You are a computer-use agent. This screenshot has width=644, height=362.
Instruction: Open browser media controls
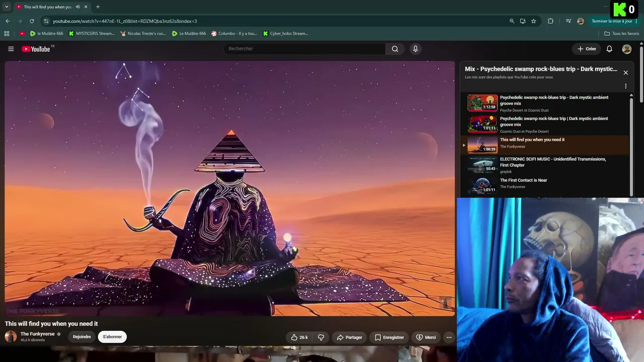tap(569, 21)
